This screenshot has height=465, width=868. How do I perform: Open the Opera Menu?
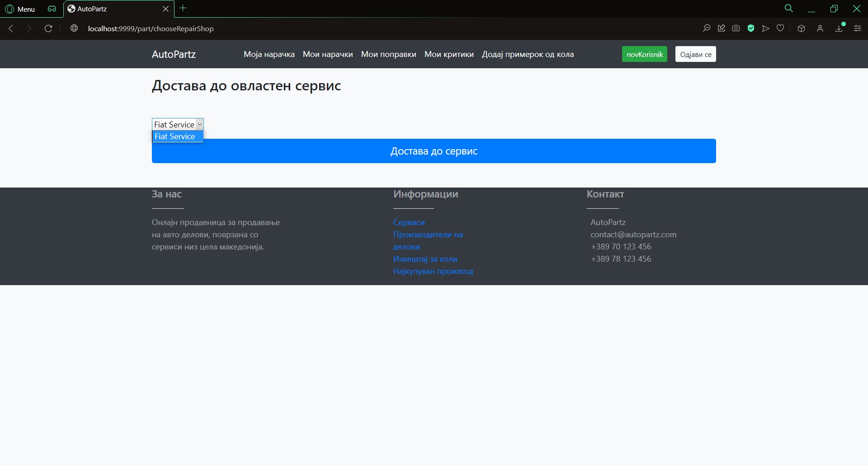click(x=20, y=9)
